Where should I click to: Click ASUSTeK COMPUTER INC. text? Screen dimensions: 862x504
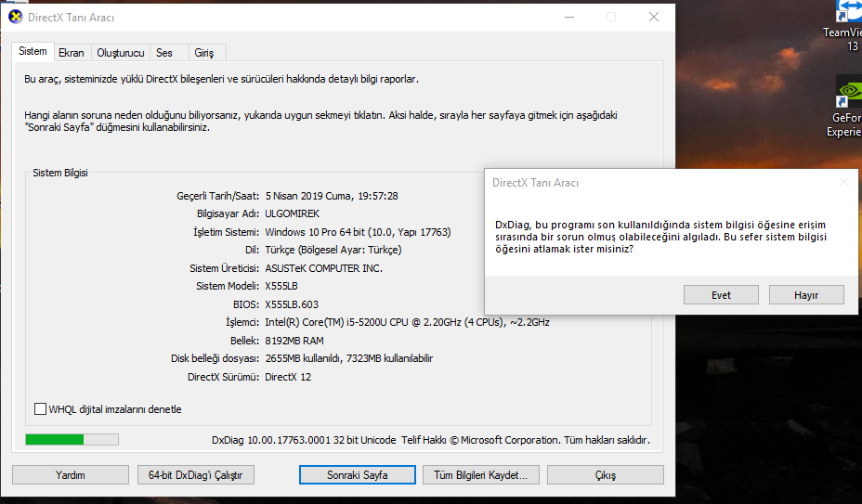[x=324, y=268]
